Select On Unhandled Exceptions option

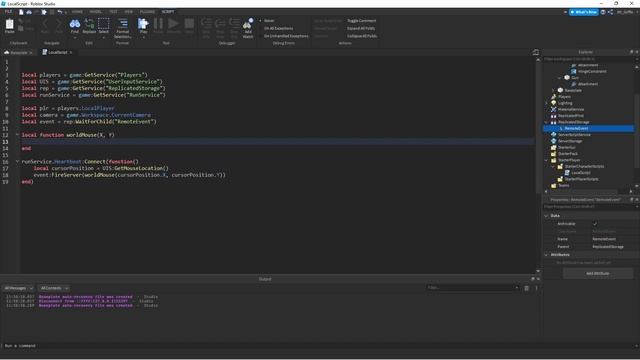point(285,36)
